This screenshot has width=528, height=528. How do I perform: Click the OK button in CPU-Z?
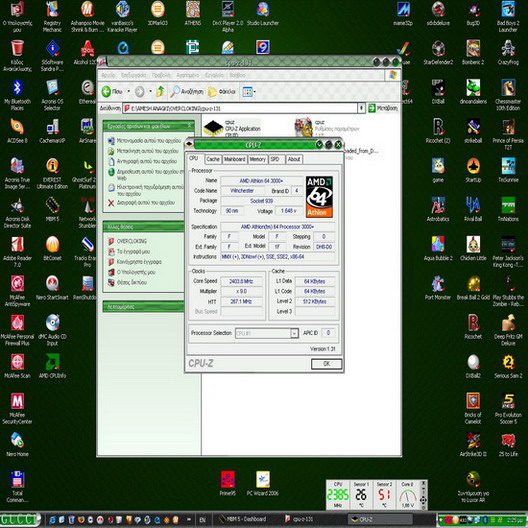click(326, 364)
